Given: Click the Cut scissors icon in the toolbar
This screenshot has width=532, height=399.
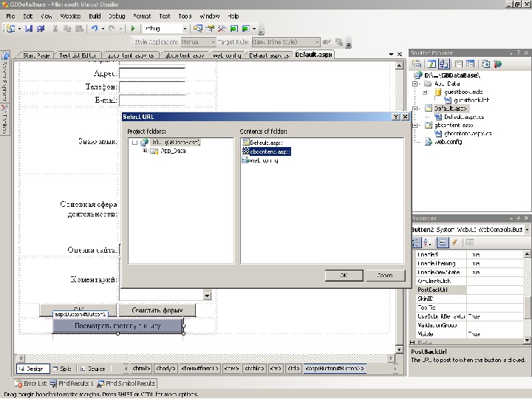Looking at the screenshot, I should (55, 29).
